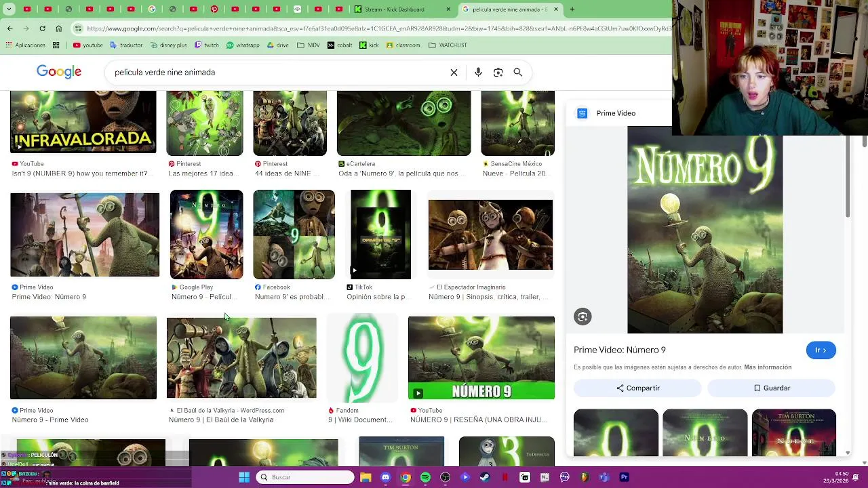Image resolution: width=868 pixels, height=488 pixels.
Task: Close the Stream - Kick Dashboard tab
Action: pos(448,9)
